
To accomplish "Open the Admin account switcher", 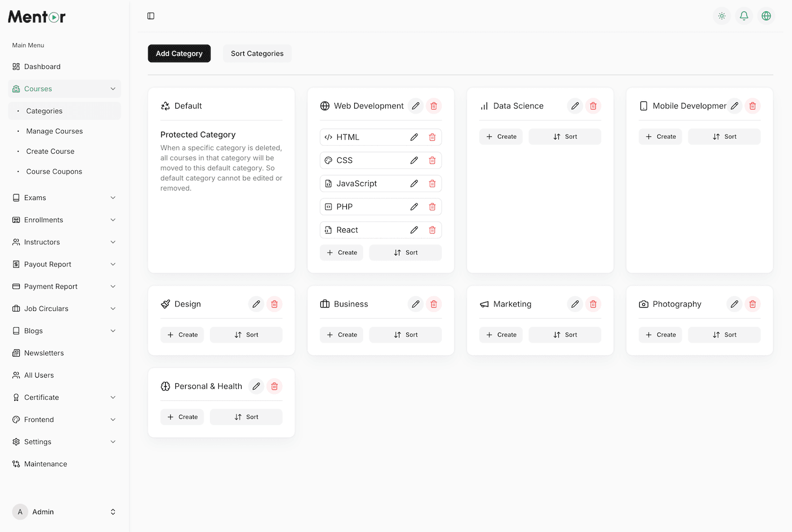I will click(x=113, y=512).
